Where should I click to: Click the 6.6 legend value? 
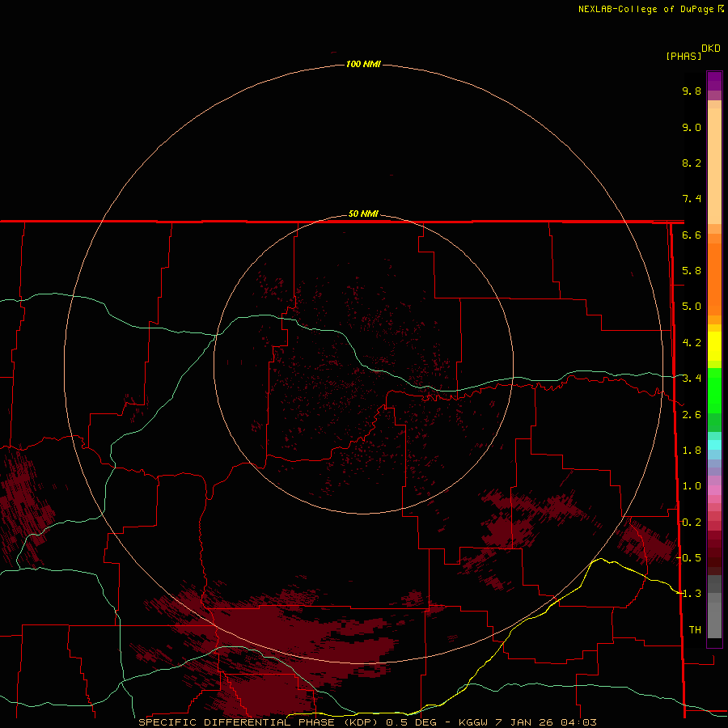[692, 235]
